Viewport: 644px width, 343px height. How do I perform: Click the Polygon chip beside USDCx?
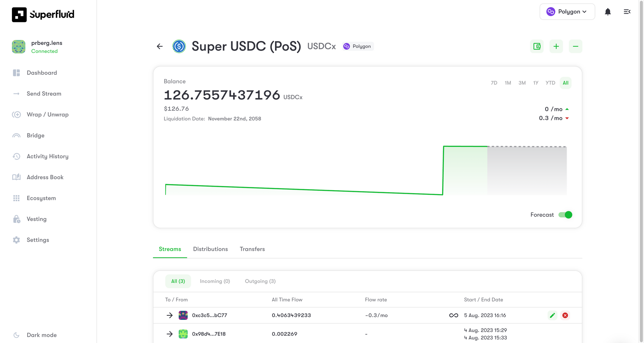358,46
